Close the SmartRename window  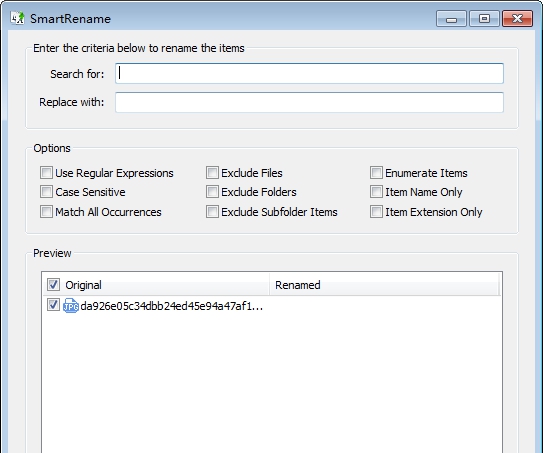517,18
